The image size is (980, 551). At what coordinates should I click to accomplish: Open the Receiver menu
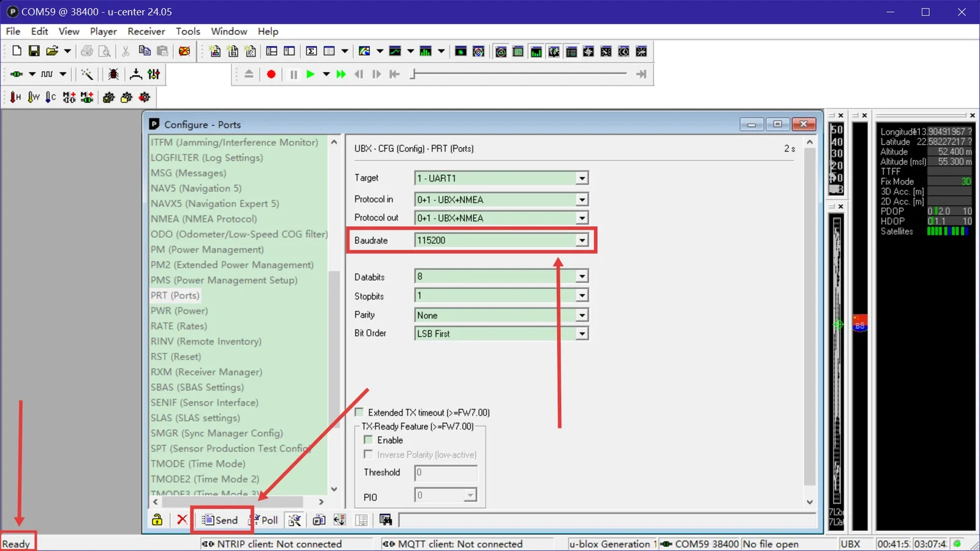[146, 31]
